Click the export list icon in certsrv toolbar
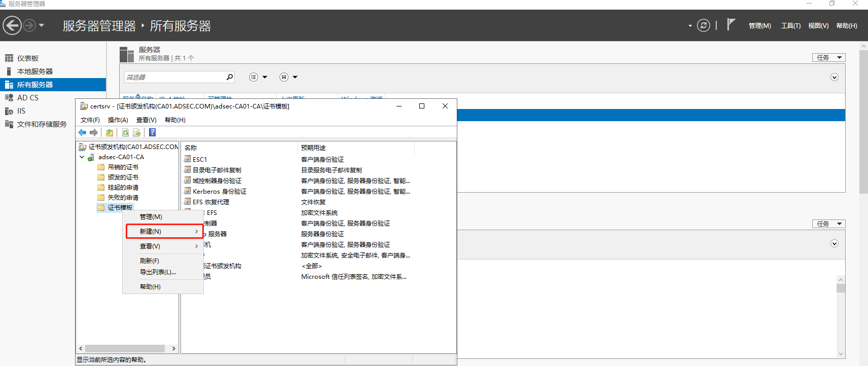The image size is (868, 366). (137, 133)
